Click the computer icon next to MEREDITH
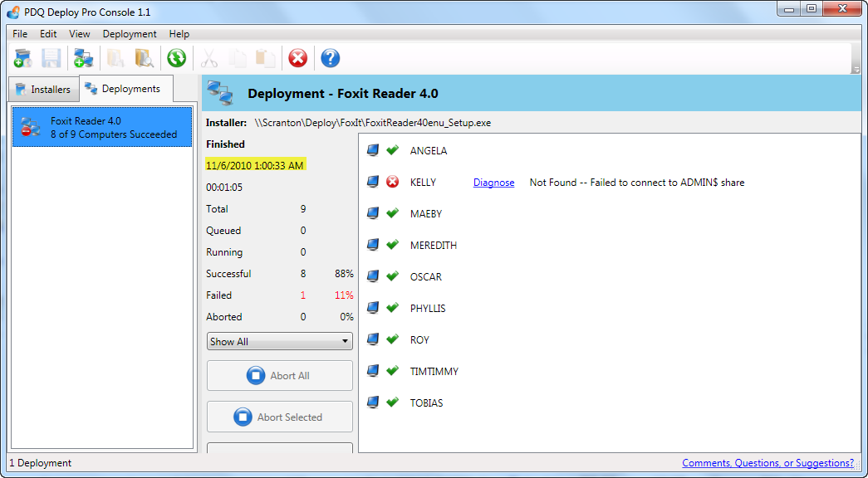Image resolution: width=868 pixels, height=478 pixels. coord(373,245)
